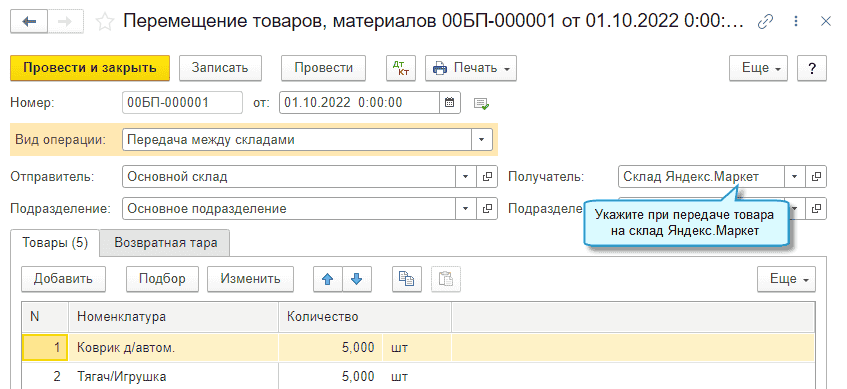847x389 pixels.
Task: Click the Провести и закрыть button
Action: 90,68
